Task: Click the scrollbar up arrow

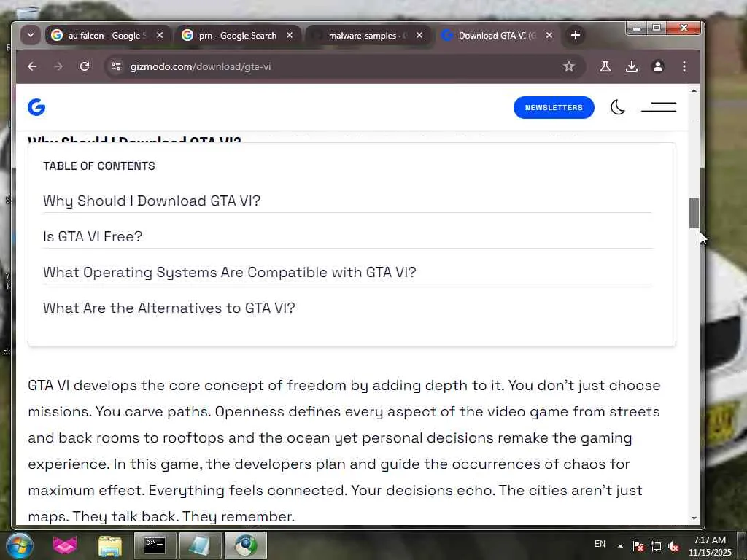Action: click(x=694, y=90)
